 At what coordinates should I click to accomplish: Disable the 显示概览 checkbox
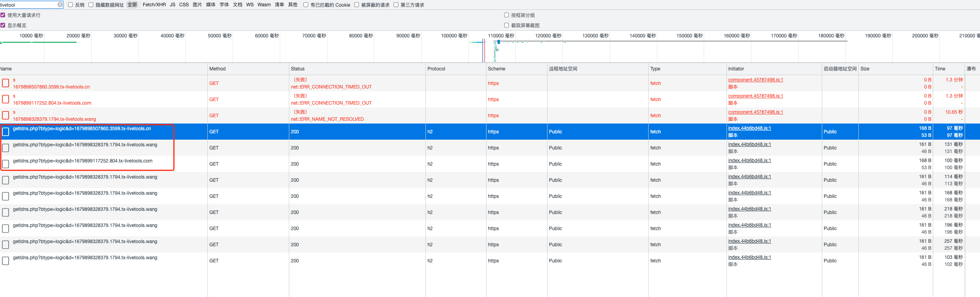3,25
